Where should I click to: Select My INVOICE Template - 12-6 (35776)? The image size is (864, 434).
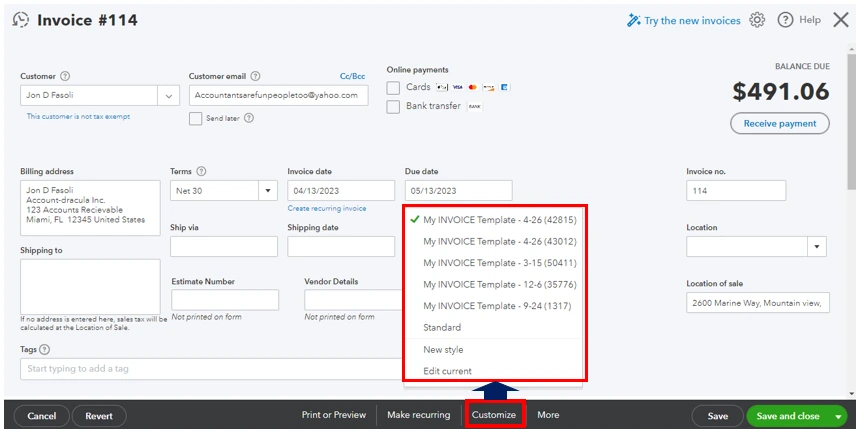coord(500,284)
